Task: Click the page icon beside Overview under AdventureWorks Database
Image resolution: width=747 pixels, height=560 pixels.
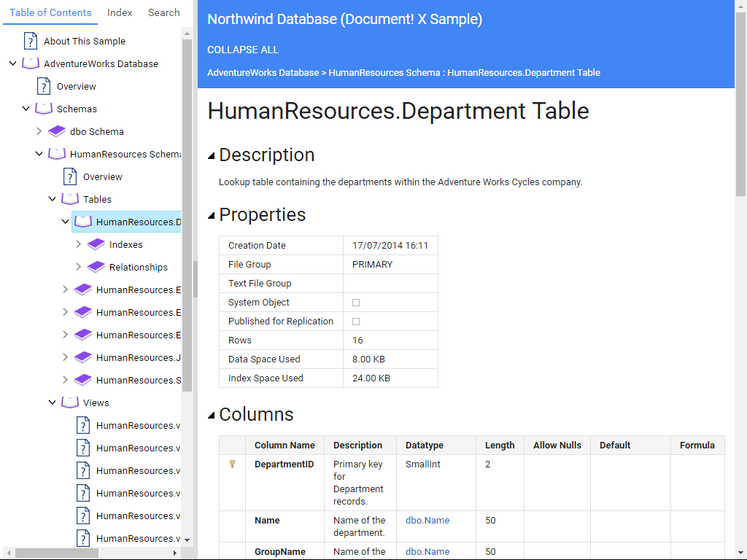Action: tap(43, 86)
